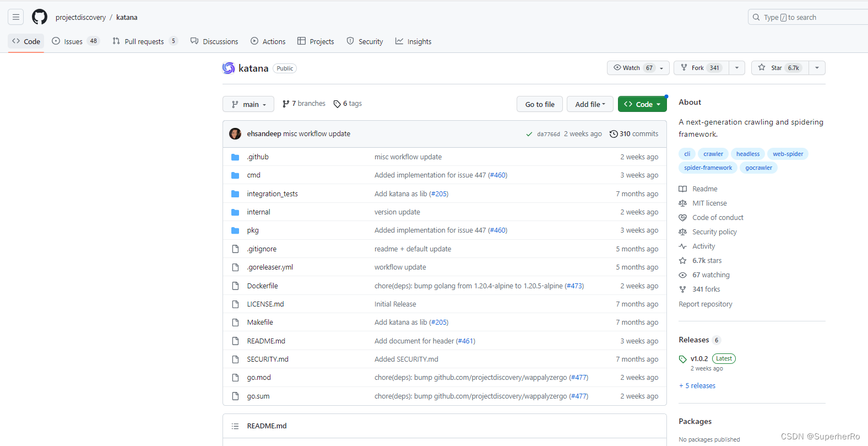This screenshot has height=446, width=868.
Task: Open the Security tab
Action: [365, 41]
